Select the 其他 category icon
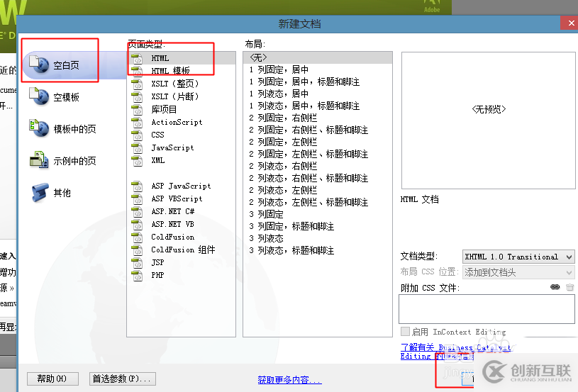Image resolution: width=578 pixels, height=392 pixels. tap(39, 192)
